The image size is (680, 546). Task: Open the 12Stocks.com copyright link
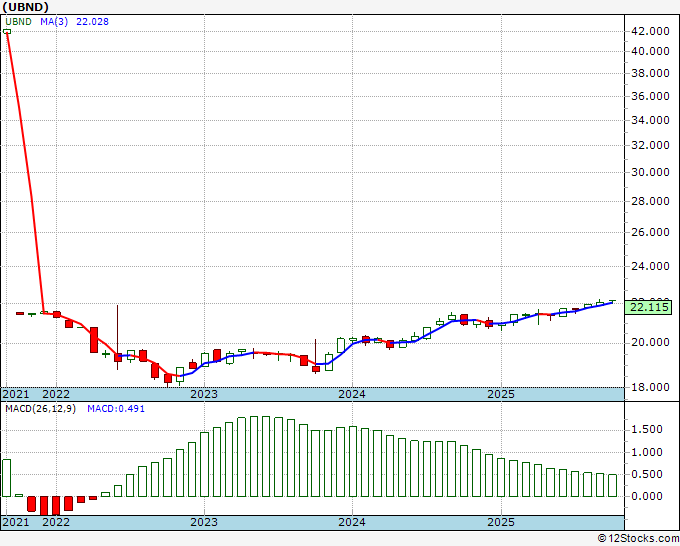[x=638, y=539]
